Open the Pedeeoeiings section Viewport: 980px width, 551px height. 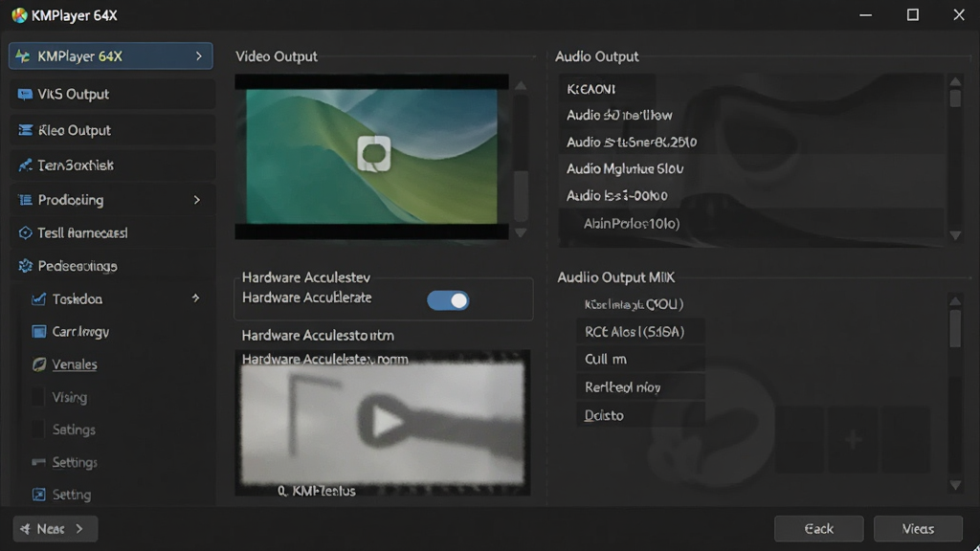[113, 266]
